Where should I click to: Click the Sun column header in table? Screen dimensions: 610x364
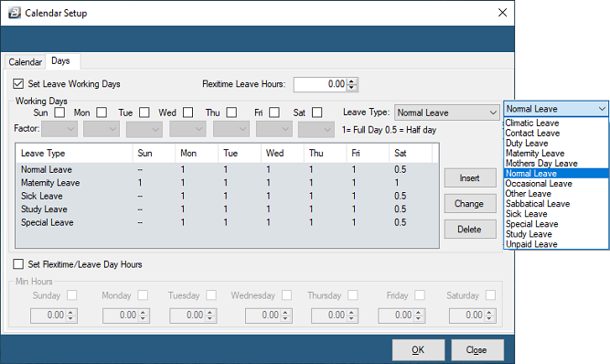coord(154,154)
